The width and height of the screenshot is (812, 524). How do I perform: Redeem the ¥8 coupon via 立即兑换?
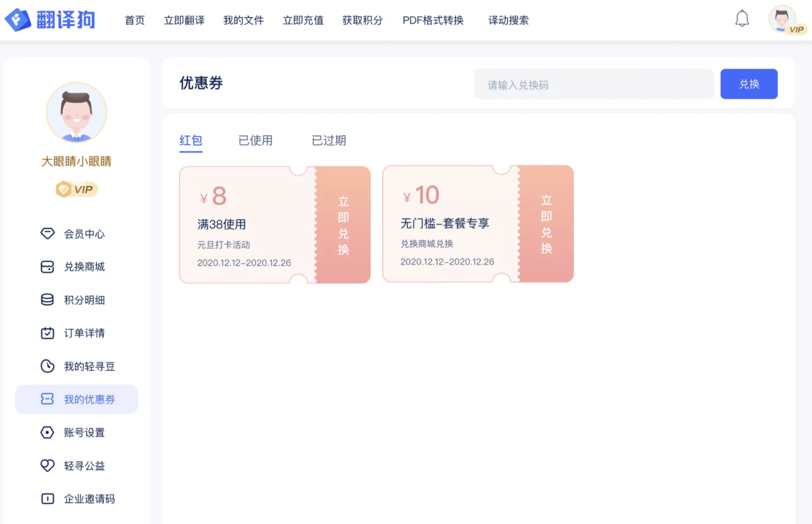coord(343,225)
